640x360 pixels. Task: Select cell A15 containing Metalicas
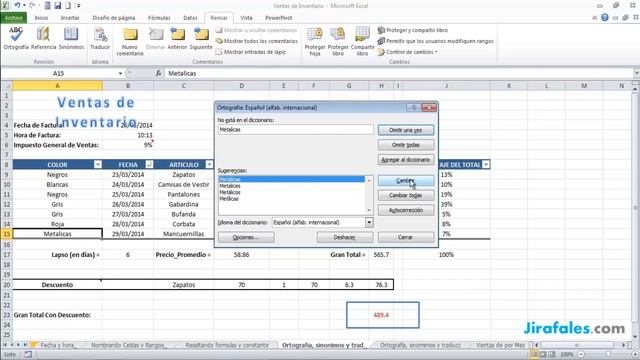click(58, 234)
